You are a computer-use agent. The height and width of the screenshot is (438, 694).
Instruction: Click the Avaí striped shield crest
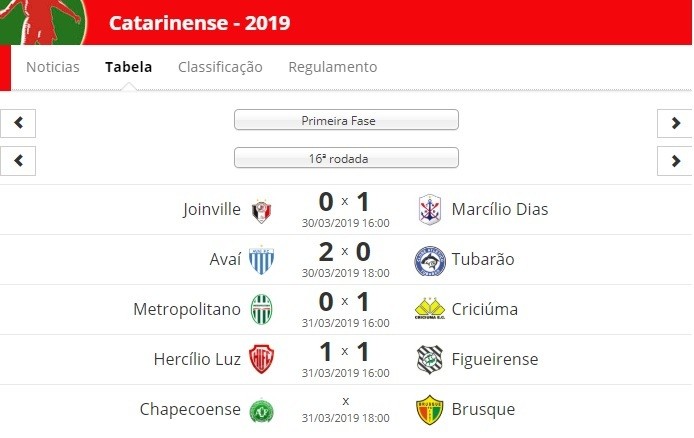click(x=262, y=260)
